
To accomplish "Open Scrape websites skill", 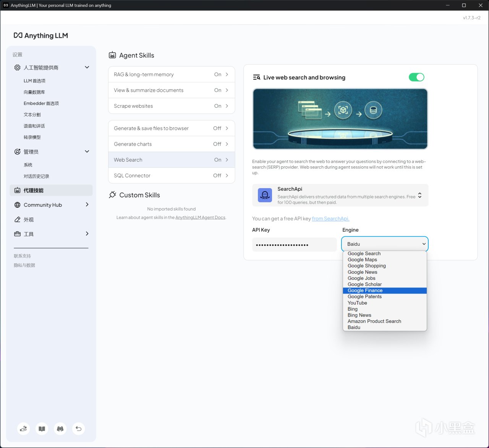I will tap(172, 106).
